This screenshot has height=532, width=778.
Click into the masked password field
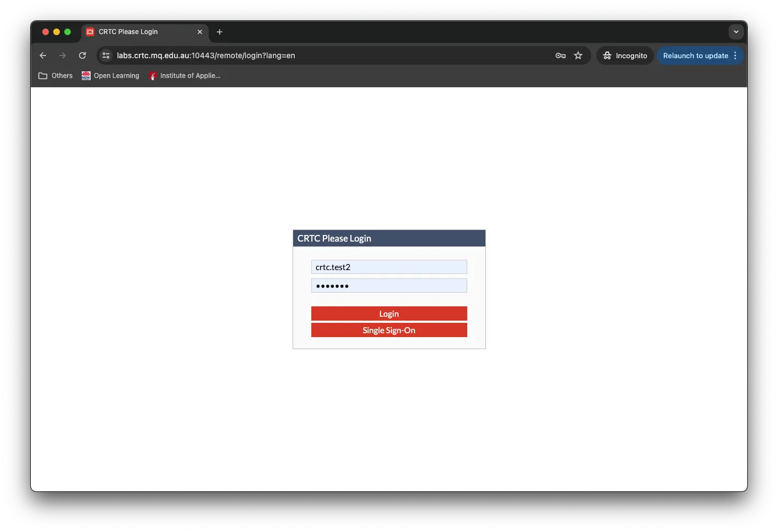(x=389, y=285)
